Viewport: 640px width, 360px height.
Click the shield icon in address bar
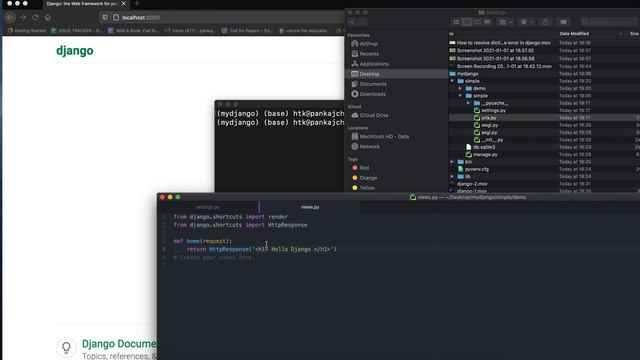[x=105, y=18]
